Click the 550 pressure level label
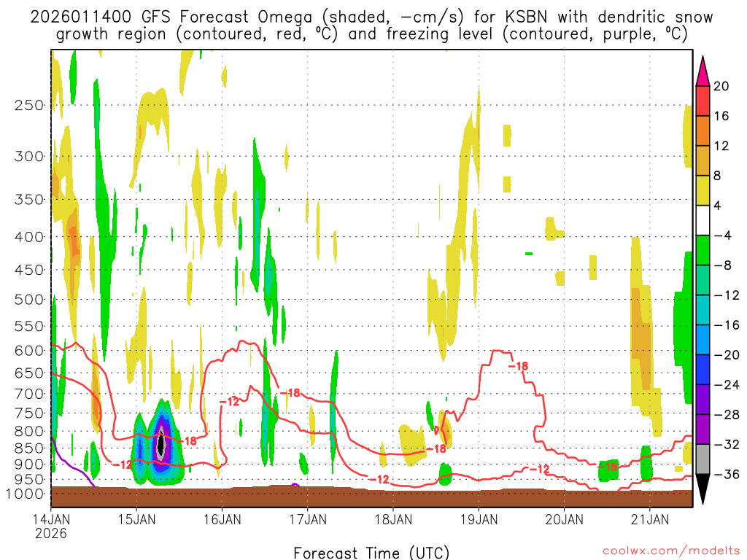The width and height of the screenshot is (747, 560). [x=29, y=326]
